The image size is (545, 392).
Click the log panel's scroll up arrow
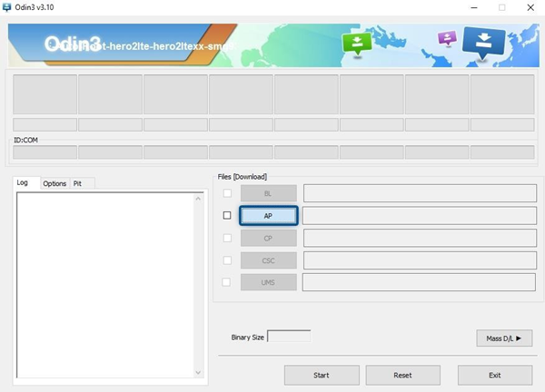[200, 197]
